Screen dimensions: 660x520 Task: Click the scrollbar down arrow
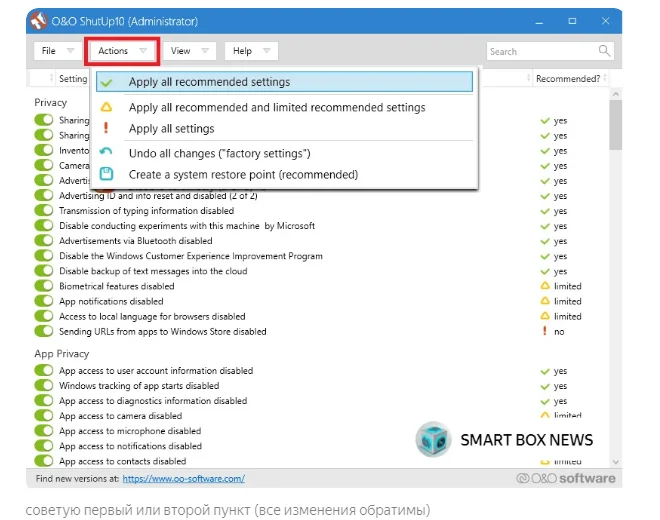pyautogui.click(x=615, y=462)
